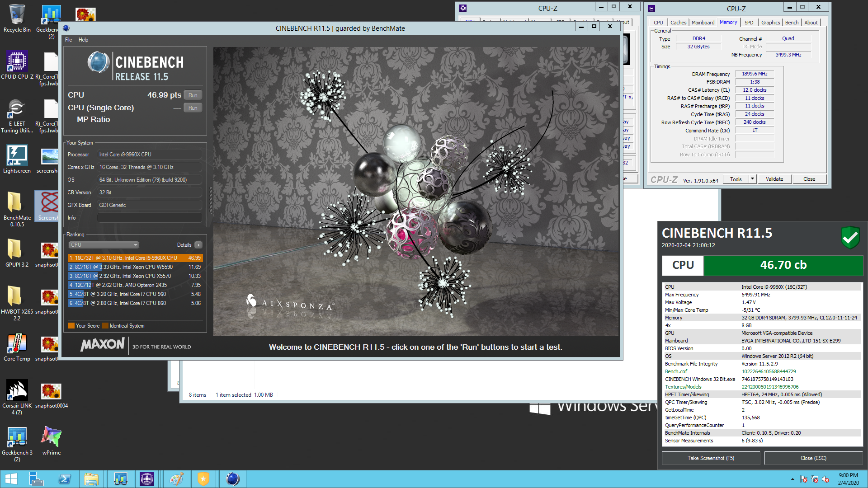This screenshot has height=488, width=868.
Task: Show hidden tray icons arrow
Action: tap(792, 479)
